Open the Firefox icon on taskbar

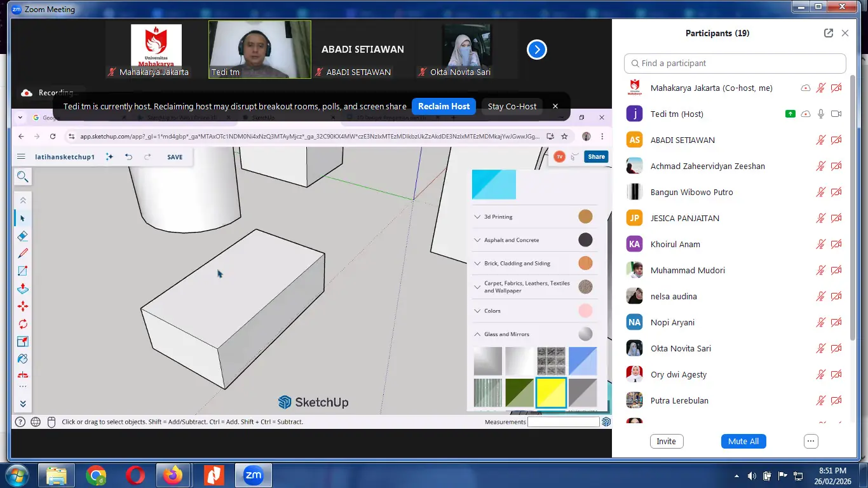pyautogui.click(x=172, y=475)
